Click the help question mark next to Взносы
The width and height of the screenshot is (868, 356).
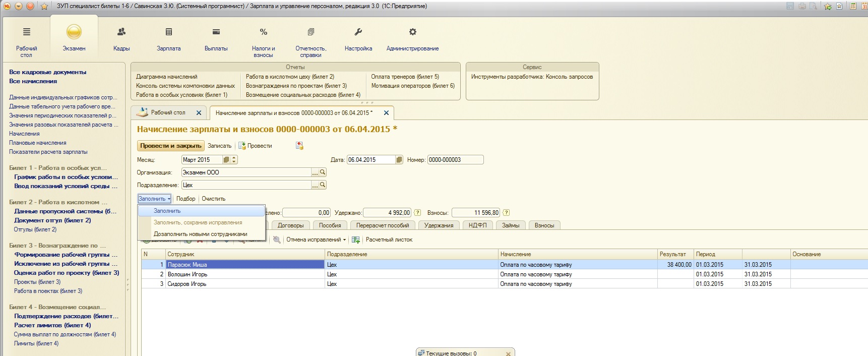506,213
